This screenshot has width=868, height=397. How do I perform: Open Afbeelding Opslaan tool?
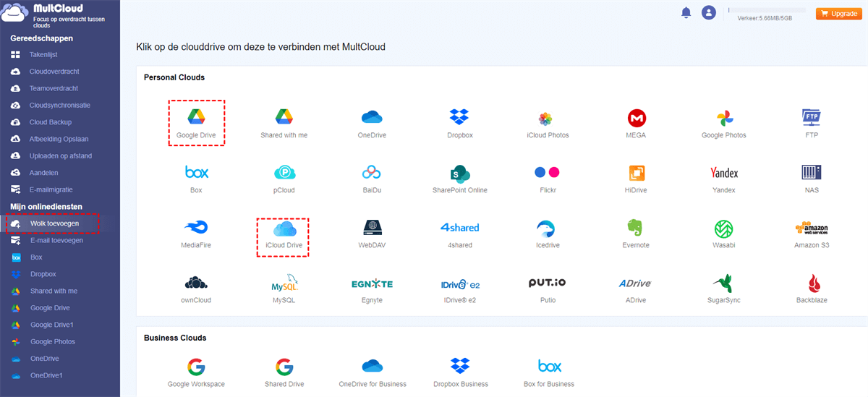pos(60,139)
